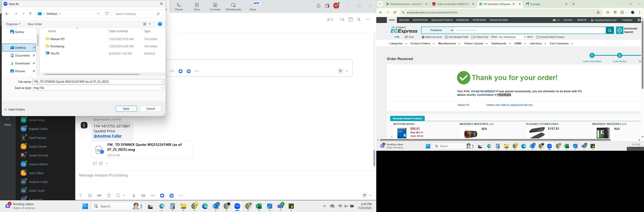Click Advanced Search crosshair icon
Screen dimensions: 644x212
pyautogui.click(x=620, y=30)
